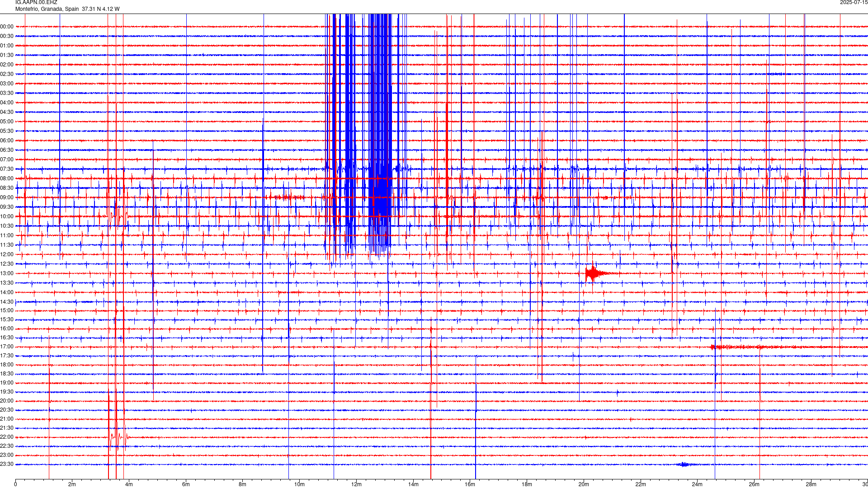This screenshot has width=868, height=488.
Task: Click the 28m tick on time axis
Action: click(x=811, y=484)
